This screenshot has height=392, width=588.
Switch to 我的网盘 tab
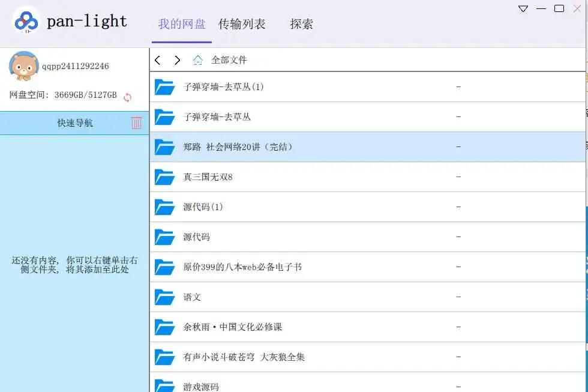click(182, 24)
